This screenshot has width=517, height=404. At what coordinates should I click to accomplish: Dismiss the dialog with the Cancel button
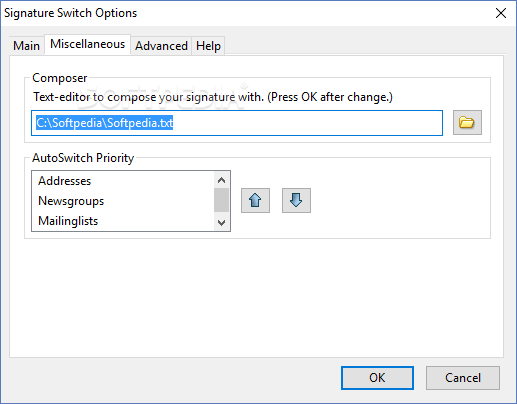(x=463, y=378)
